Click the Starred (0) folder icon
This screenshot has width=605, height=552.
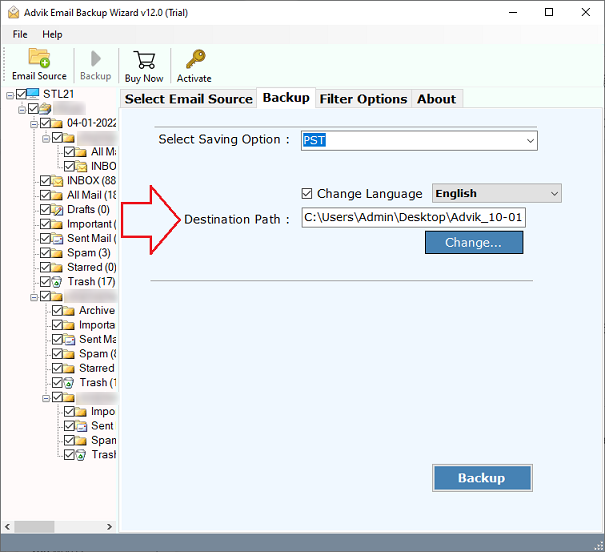(x=57, y=267)
